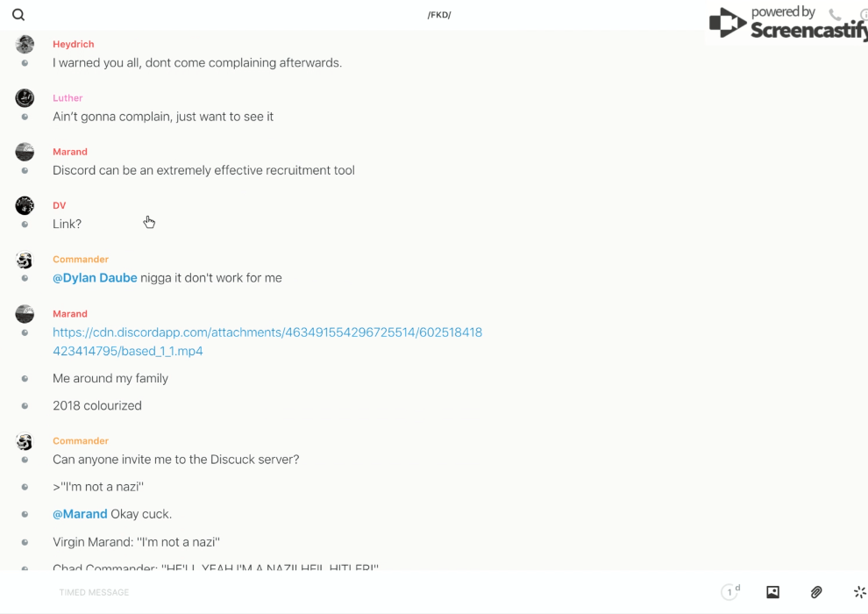The height and width of the screenshot is (614, 868).
Task: Click the @Marand mention
Action: (80, 514)
